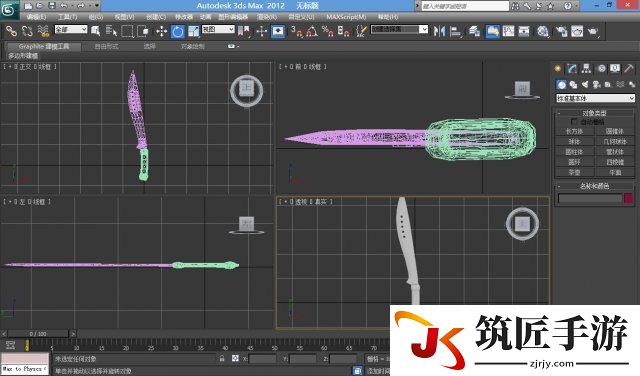Click the Box (长方体) primitive button

coord(574,131)
